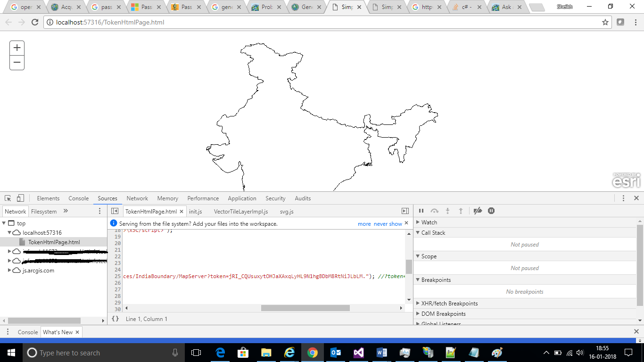Step out of current function
644x362 pixels.
point(461,211)
